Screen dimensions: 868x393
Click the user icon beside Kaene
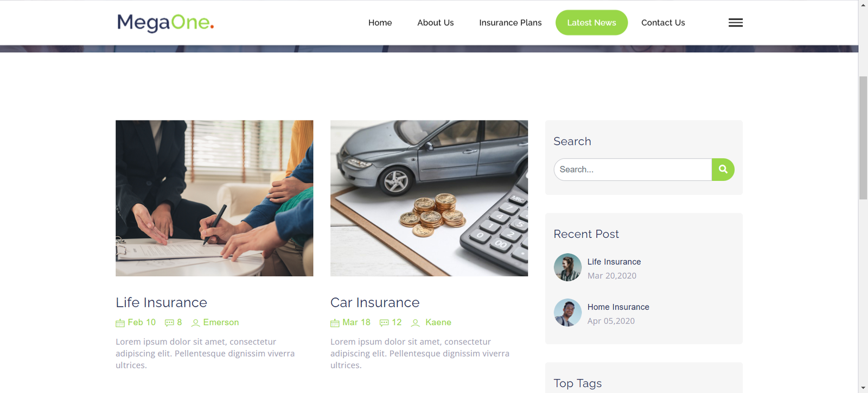point(416,323)
